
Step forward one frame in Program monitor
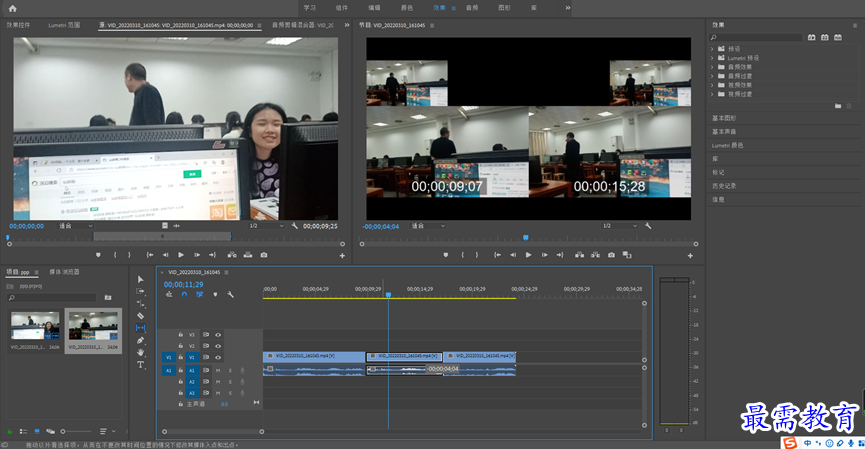click(x=544, y=255)
